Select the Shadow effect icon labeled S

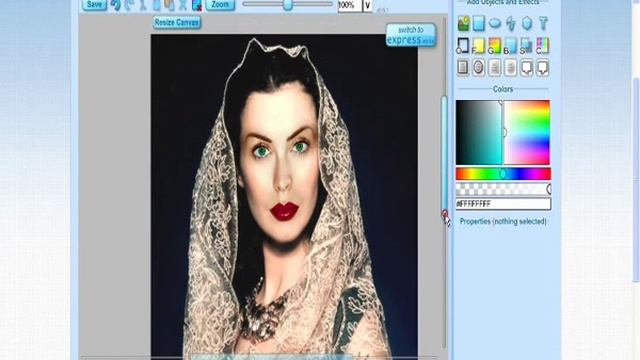pos(526,46)
